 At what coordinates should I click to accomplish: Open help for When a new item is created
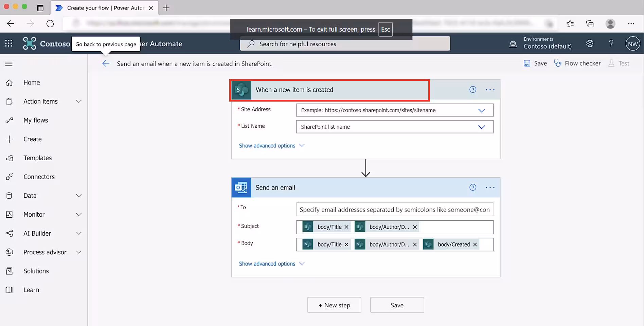[x=473, y=90]
